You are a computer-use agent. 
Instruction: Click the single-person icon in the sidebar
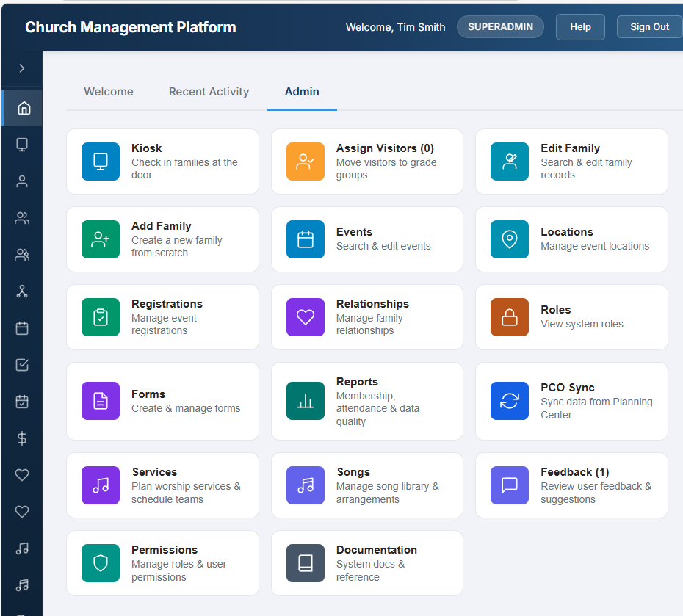21,181
